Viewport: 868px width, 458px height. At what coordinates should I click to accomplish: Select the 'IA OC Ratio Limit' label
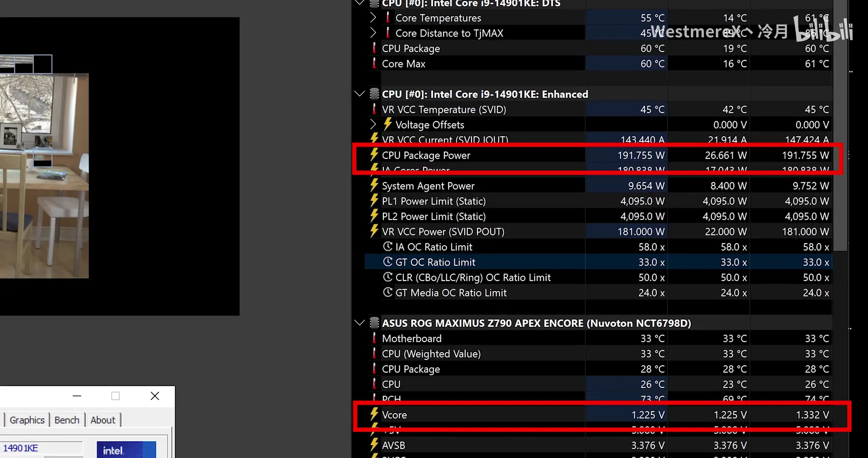pyautogui.click(x=434, y=247)
